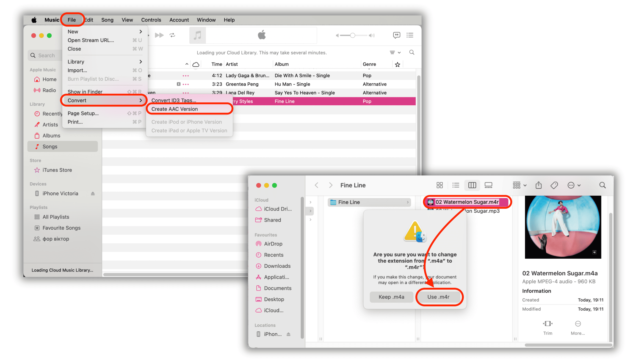644x362 pixels.
Task: Open the Song menu in menu bar
Action: click(107, 20)
